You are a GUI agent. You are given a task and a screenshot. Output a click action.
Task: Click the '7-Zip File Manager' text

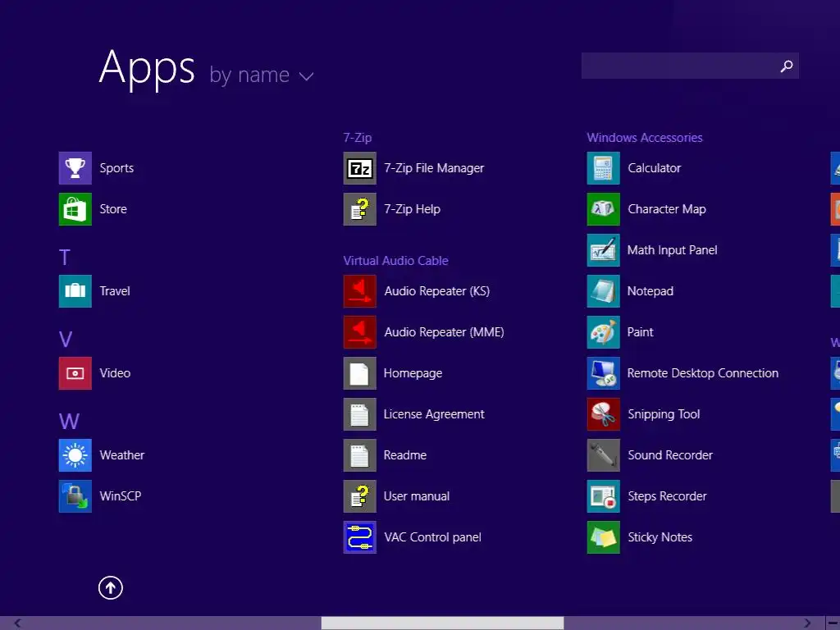434,168
